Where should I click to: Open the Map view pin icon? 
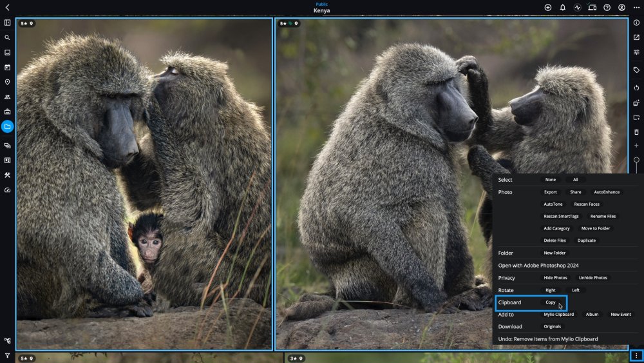(7, 83)
